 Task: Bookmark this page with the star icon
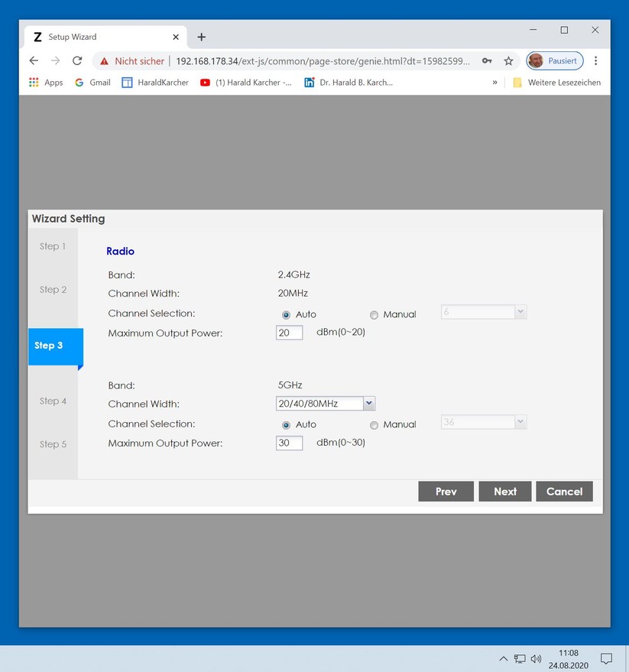point(508,61)
